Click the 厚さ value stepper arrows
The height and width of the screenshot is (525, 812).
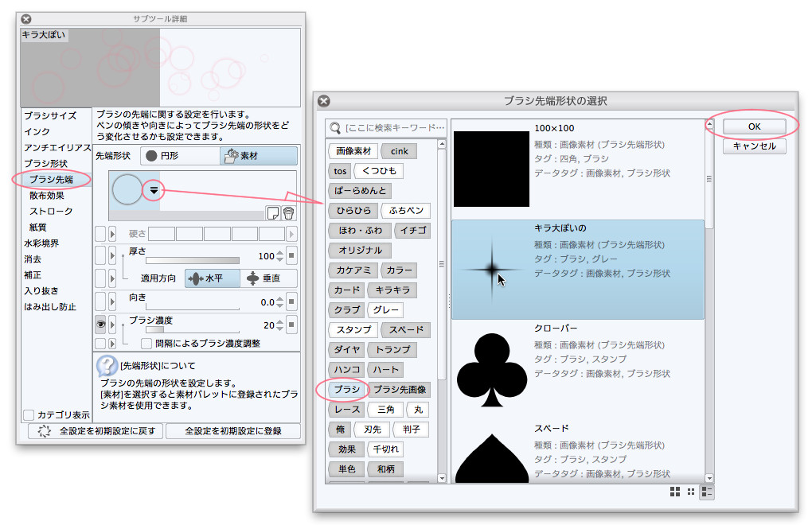pyautogui.click(x=279, y=255)
